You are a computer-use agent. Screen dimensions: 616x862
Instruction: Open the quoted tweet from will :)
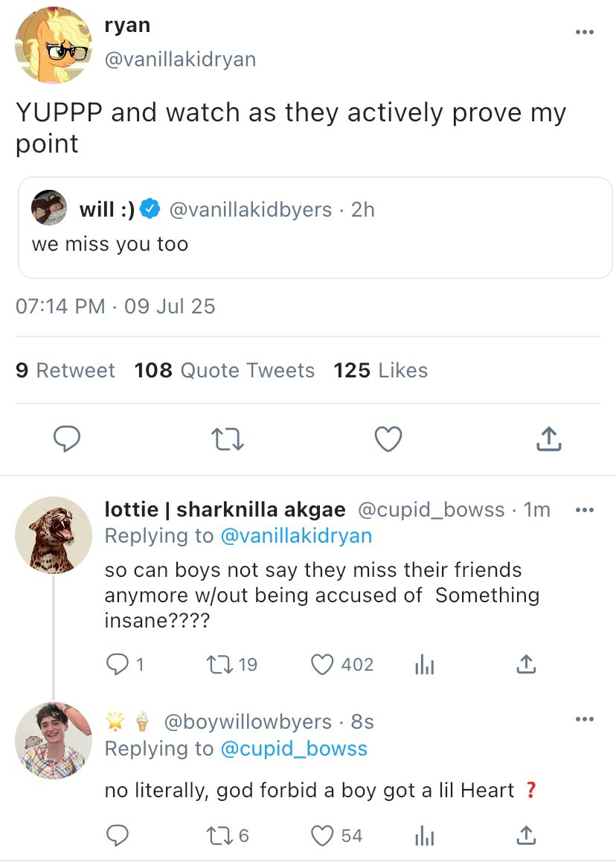[315, 228]
